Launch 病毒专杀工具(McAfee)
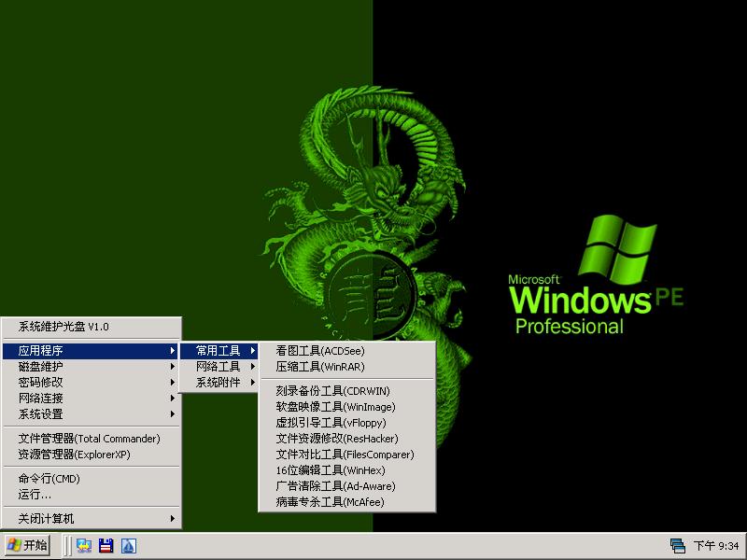Screen dimensions: 747x560 (x=346, y=502)
